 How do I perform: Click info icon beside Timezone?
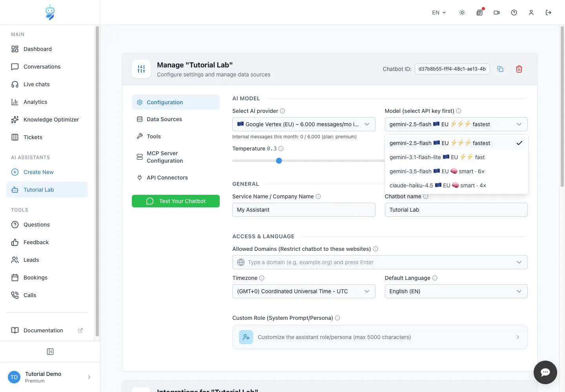(x=262, y=278)
